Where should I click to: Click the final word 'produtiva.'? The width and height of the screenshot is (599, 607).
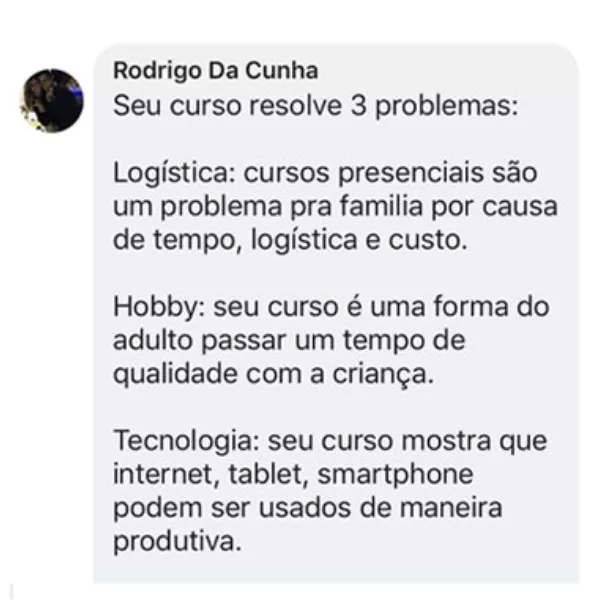click(x=177, y=542)
